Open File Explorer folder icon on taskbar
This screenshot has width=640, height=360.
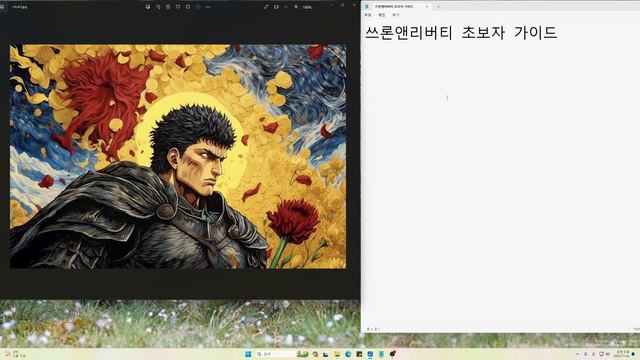tap(337, 354)
